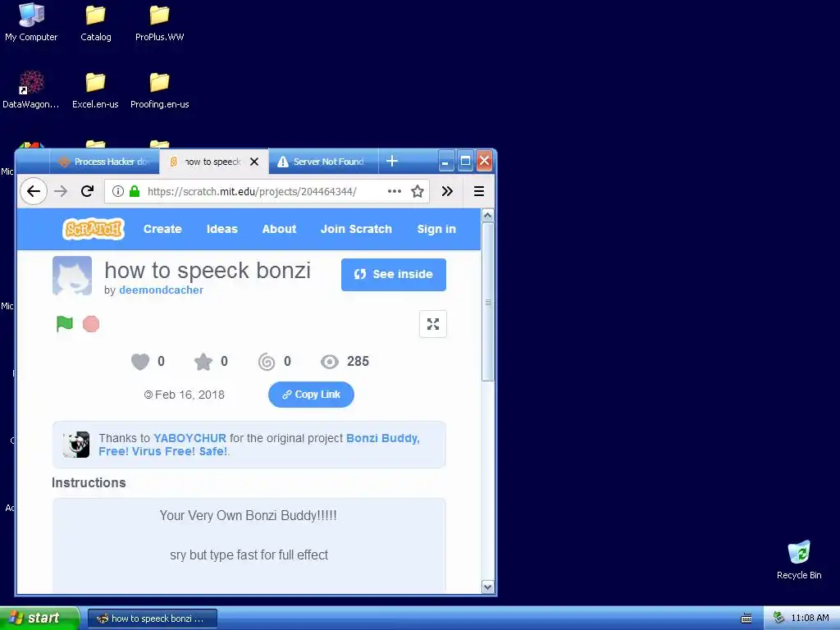This screenshot has width=840, height=630.
Task: Open My Computer desktop icon
Action: pyautogui.click(x=31, y=23)
